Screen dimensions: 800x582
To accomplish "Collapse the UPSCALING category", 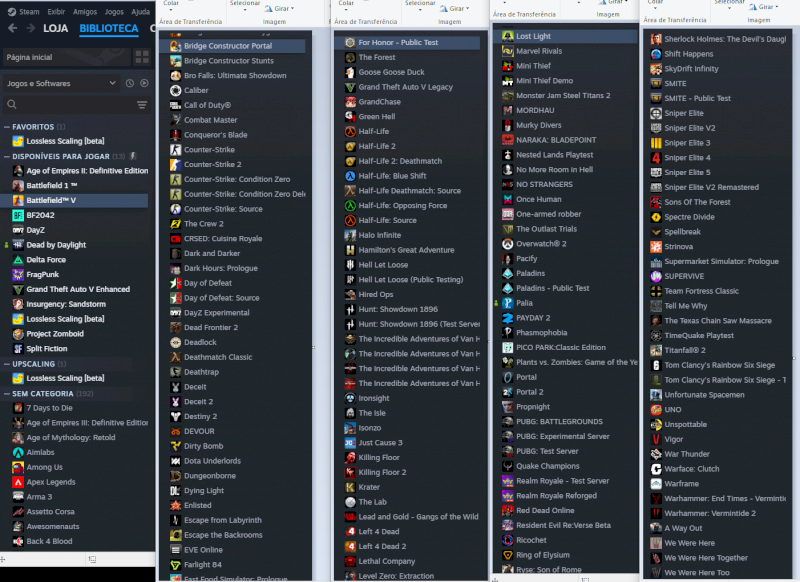I will tap(7, 364).
